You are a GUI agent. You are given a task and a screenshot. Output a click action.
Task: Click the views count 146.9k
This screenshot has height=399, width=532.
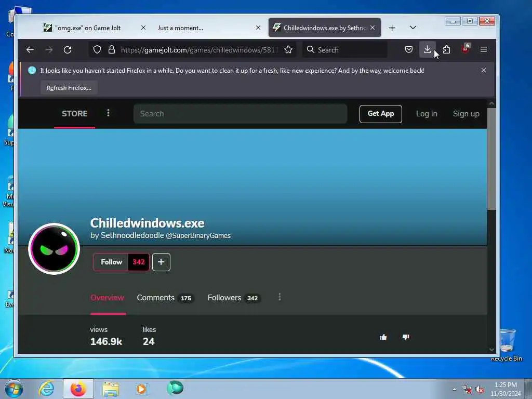pos(106,341)
